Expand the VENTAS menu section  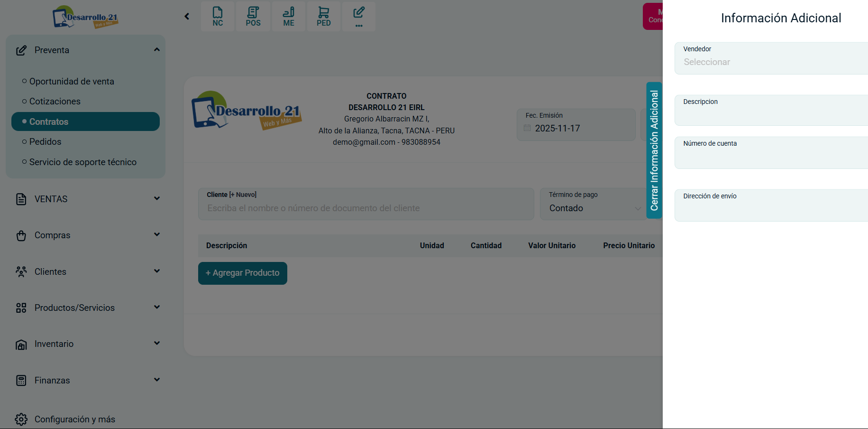[x=157, y=198]
